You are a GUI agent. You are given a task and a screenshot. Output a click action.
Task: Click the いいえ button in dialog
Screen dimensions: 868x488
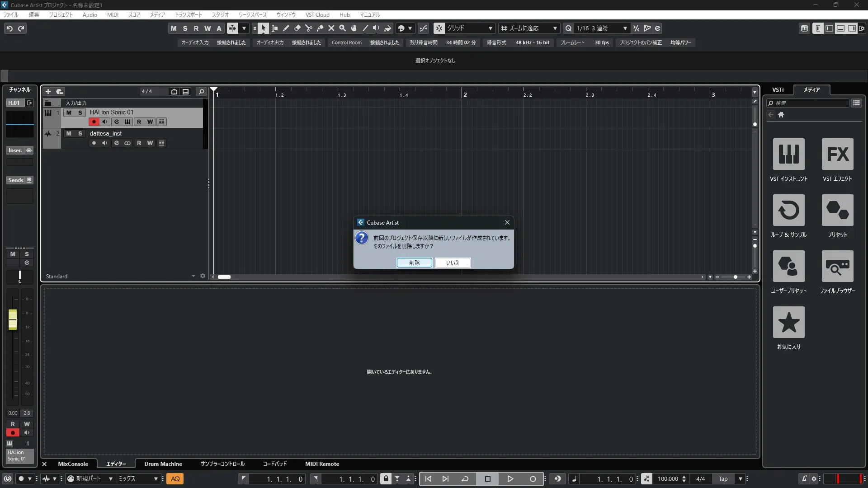453,263
